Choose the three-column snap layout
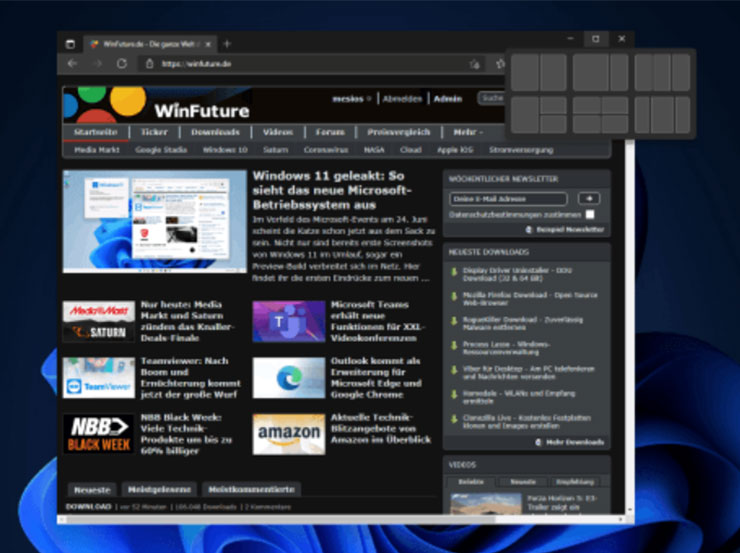 tap(662, 72)
